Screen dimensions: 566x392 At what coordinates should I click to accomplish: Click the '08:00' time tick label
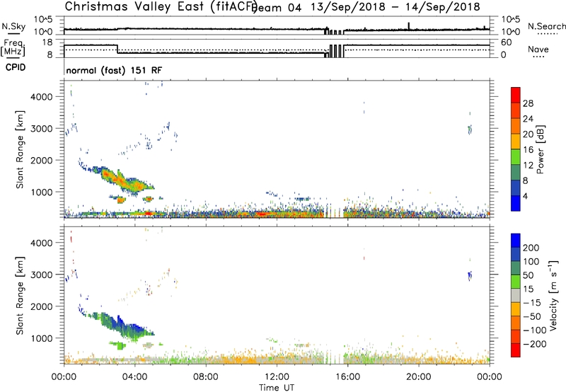coord(206,377)
